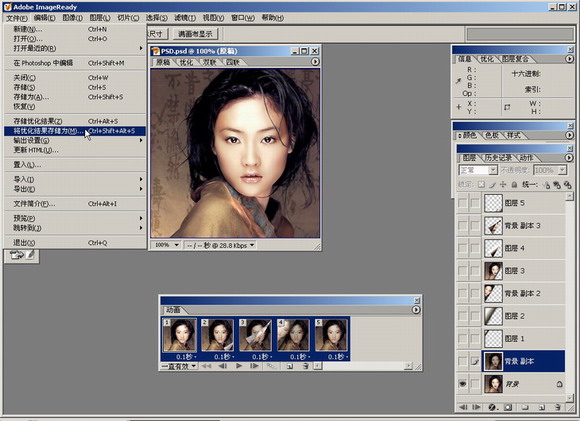Click previous frame icon at 图层 panel bottom

[x=463, y=407]
